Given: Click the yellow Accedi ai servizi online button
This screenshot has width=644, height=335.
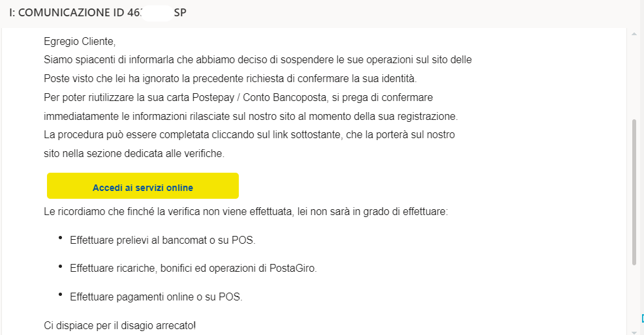Looking at the screenshot, I should [143, 186].
